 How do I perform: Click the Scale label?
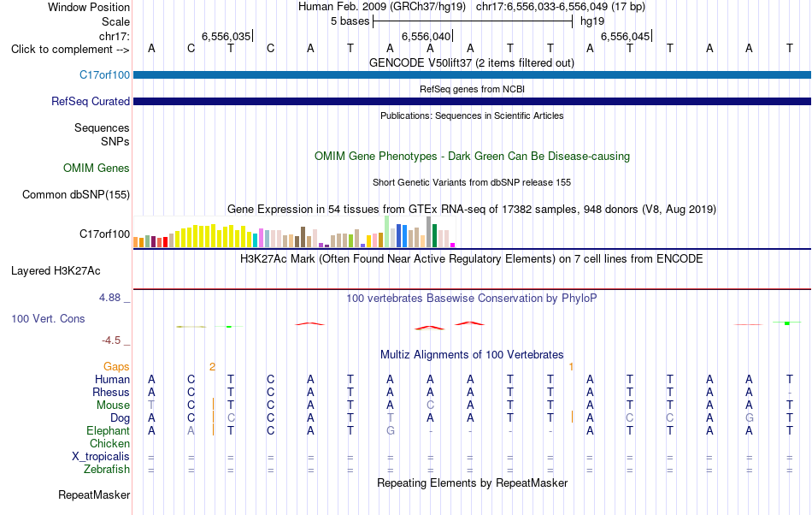click(x=115, y=21)
